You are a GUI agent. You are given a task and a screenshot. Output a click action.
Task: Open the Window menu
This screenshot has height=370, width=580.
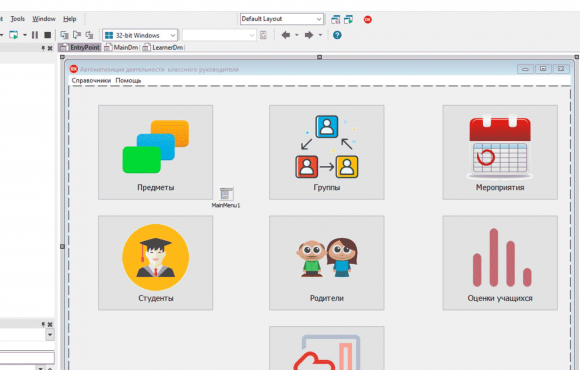[44, 19]
